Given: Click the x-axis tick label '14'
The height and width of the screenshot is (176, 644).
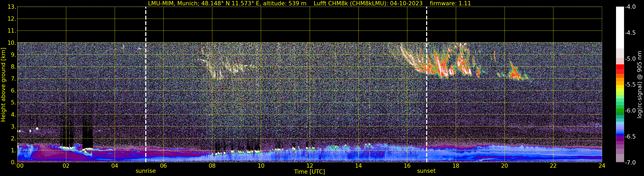Looking at the screenshot, I should (x=358, y=166).
